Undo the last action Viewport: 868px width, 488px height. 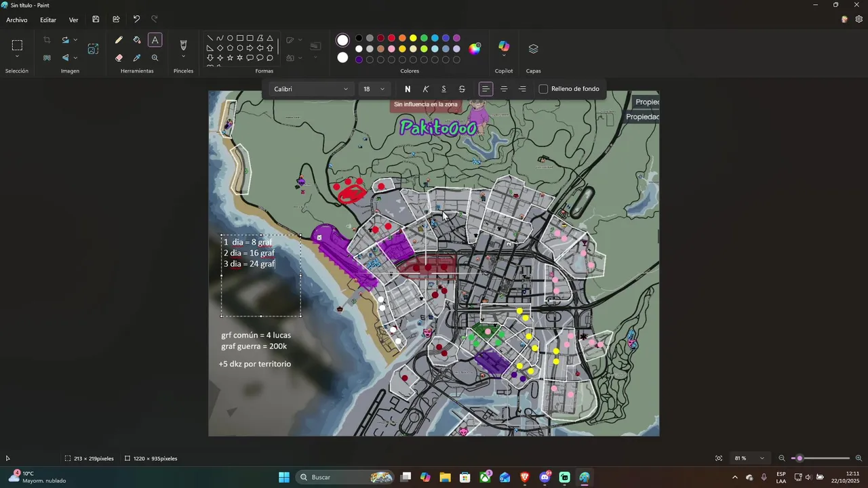[136, 20]
